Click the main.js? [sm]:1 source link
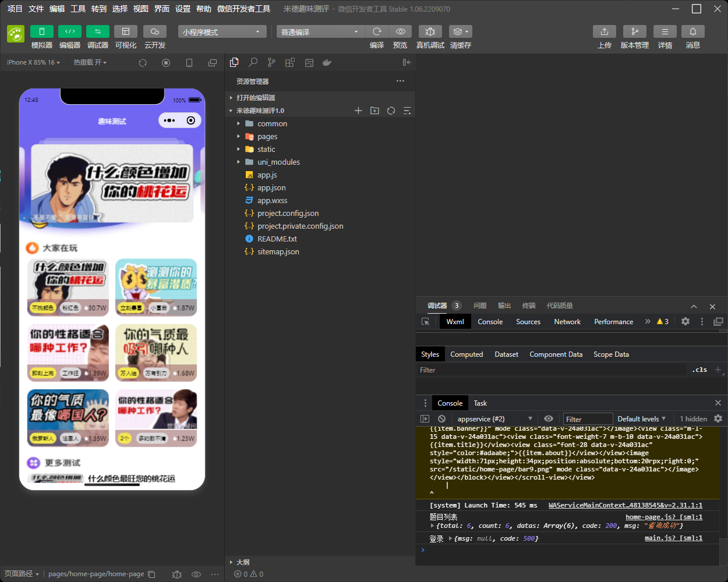 click(673, 538)
